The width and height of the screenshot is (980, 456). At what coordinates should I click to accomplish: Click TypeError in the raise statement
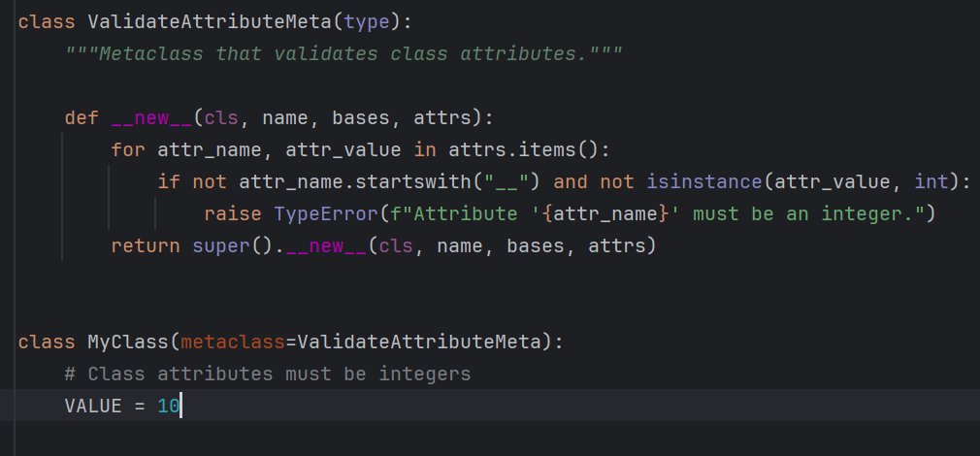326,214
